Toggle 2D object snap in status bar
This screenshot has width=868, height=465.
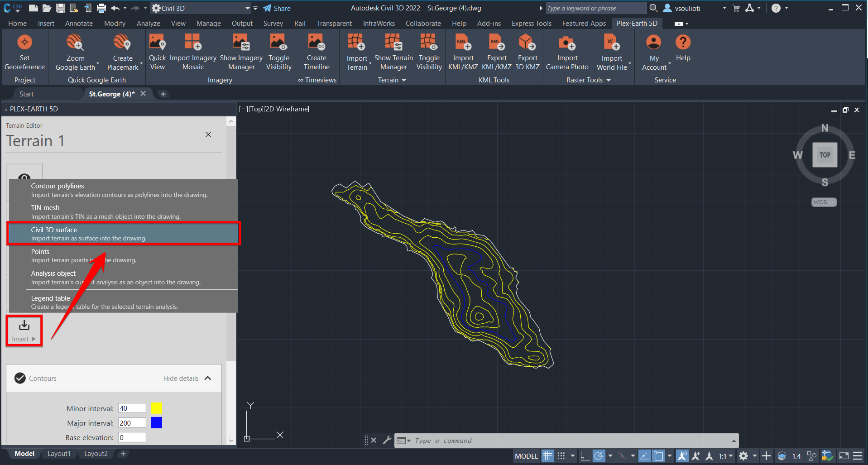[x=658, y=456]
